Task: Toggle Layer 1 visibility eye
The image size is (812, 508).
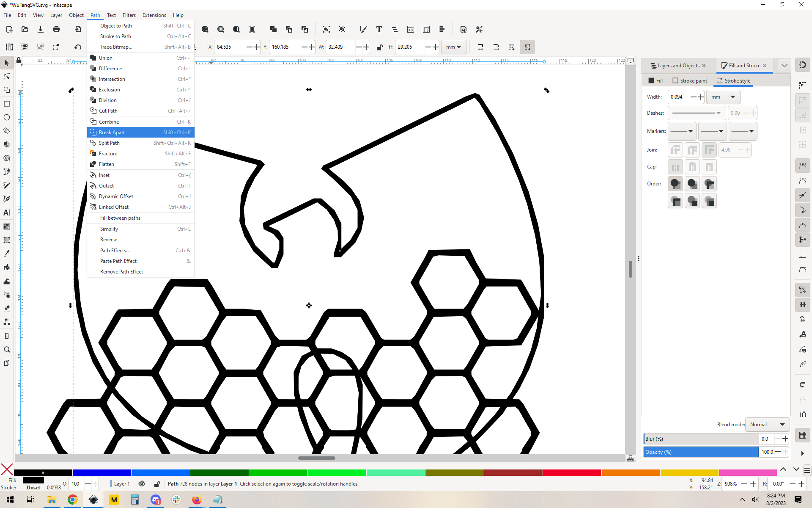Action: (x=142, y=484)
